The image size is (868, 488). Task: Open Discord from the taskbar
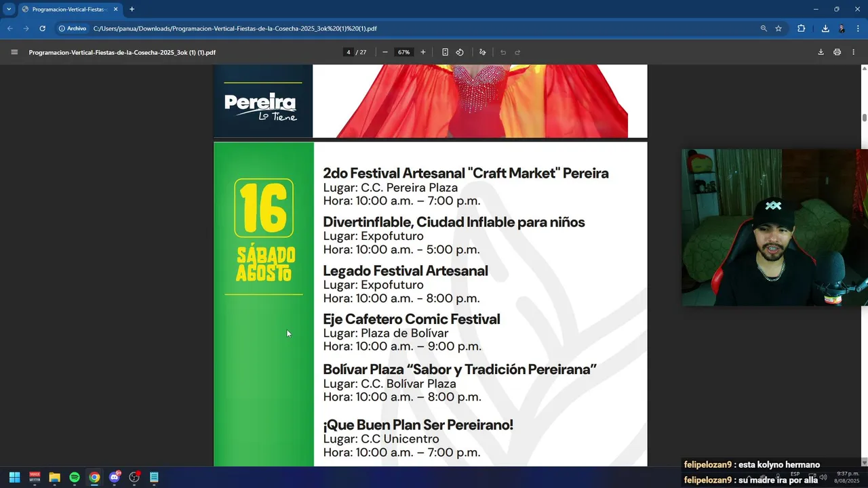coord(115,477)
